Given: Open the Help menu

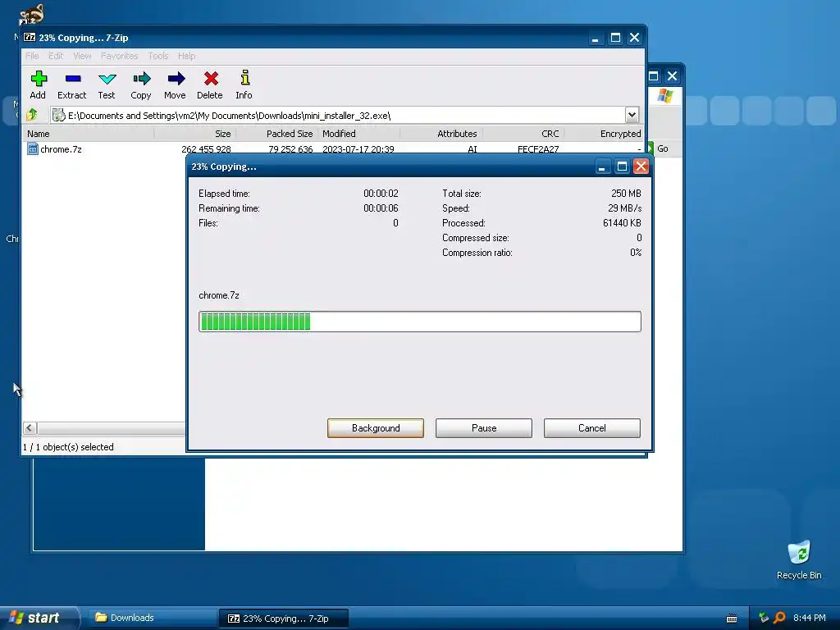Looking at the screenshot, I should coord(186,56).
